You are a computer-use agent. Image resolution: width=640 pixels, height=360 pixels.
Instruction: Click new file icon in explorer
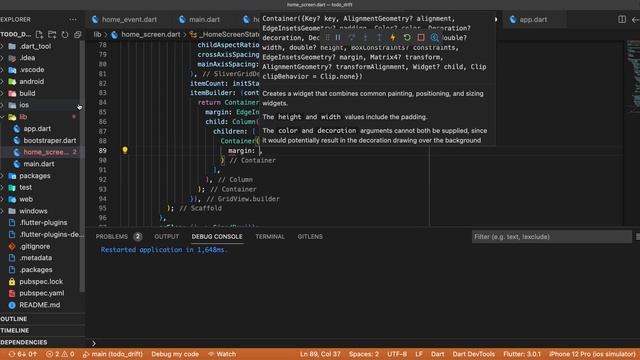(x=39, y=35)
